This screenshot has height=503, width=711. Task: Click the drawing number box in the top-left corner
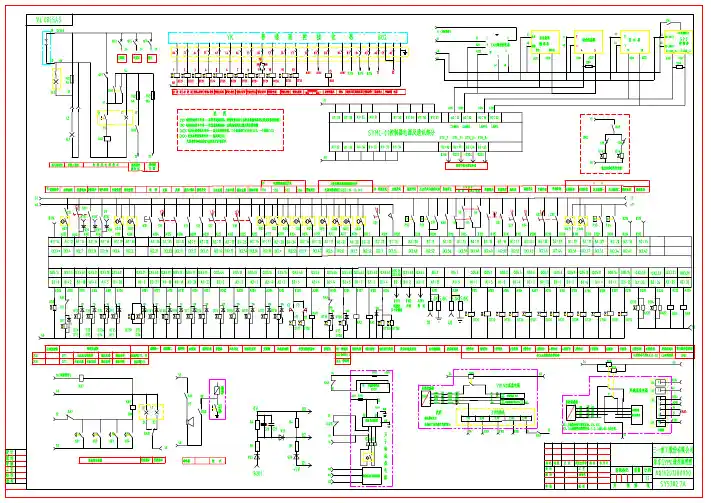coord(47,19)
